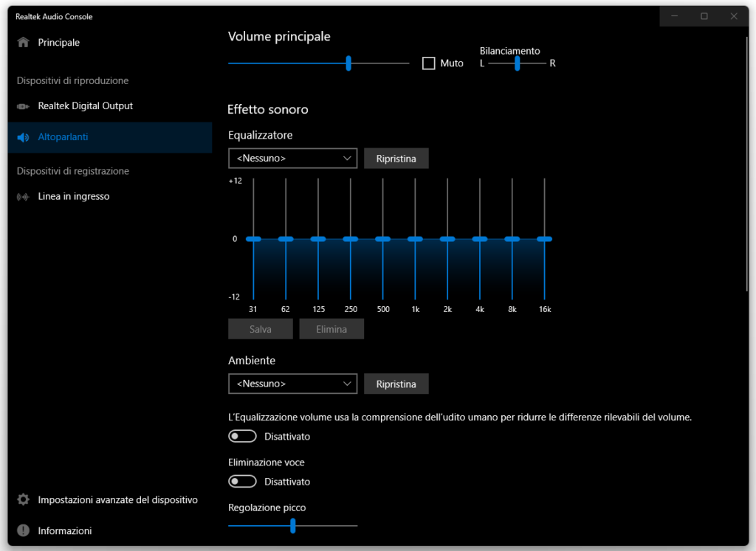The image size is (756, 551).
Task: Click Ripristina next to Equalizzatore
Action: pyautogui.click(x=396, y=159)
